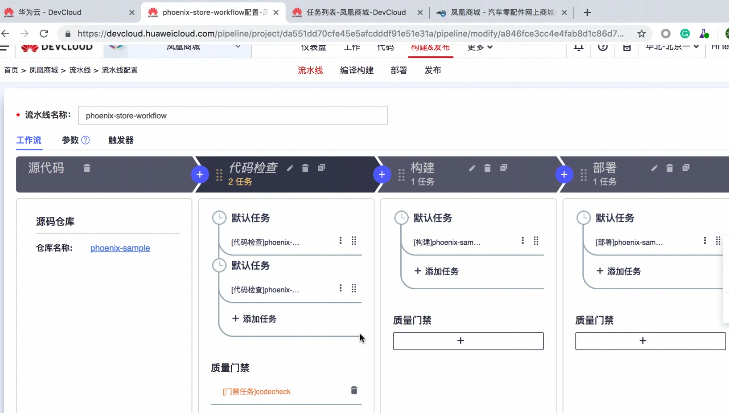The height and width of the screenshot is (413, 729).
Task: Add stage before 构建 with plus circle
Action: pos(382,174)
